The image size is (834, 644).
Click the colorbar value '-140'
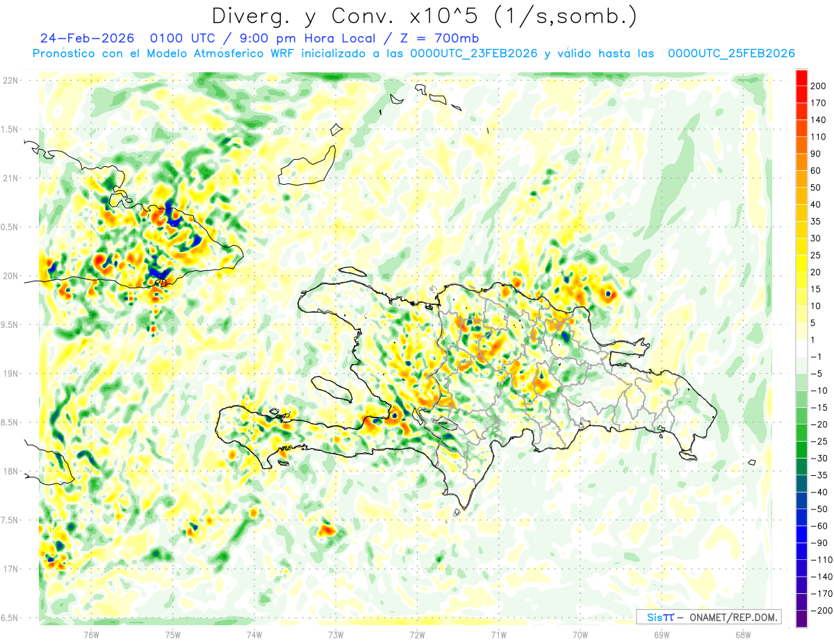pyautogui.click(x=821, y=577)
